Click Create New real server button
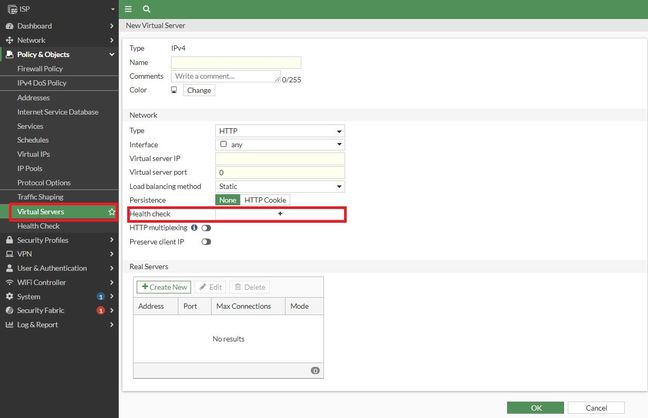The width and height of the screenshot is (648, 418). [164, 287]
